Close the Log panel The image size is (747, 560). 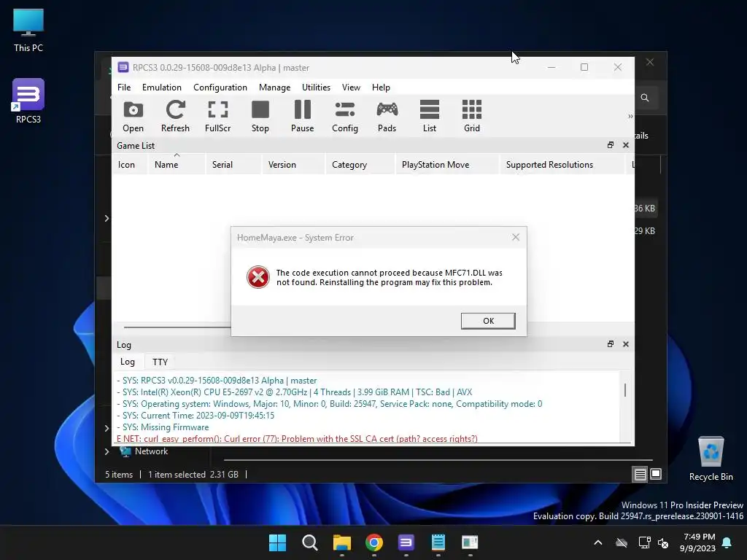pos(625,344)
